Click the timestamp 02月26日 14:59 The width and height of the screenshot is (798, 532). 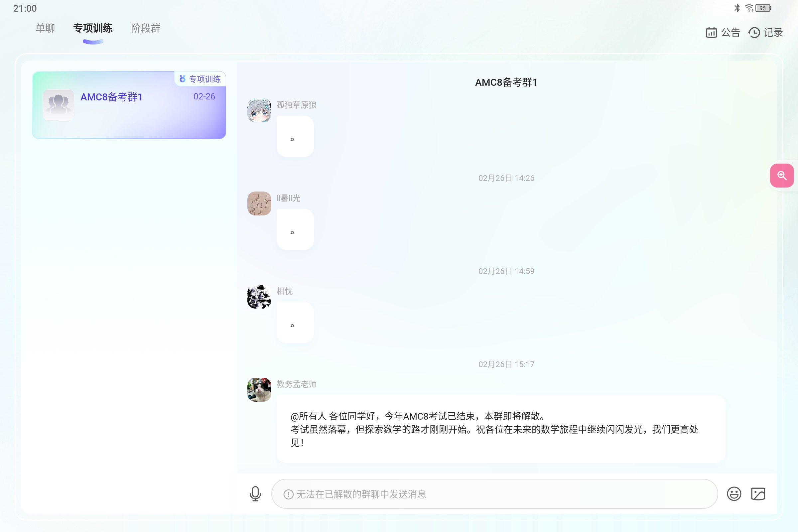point(506,271)
